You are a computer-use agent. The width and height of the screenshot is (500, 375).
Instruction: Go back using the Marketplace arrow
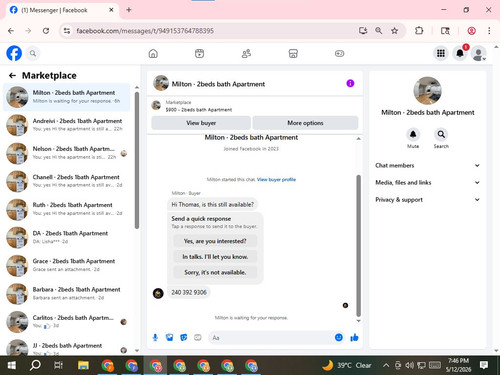pyautogui.click(x=12, y=76)
